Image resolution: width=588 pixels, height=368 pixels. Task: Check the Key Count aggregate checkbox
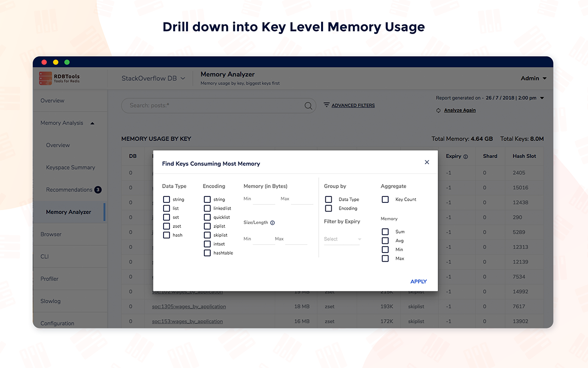385,199
